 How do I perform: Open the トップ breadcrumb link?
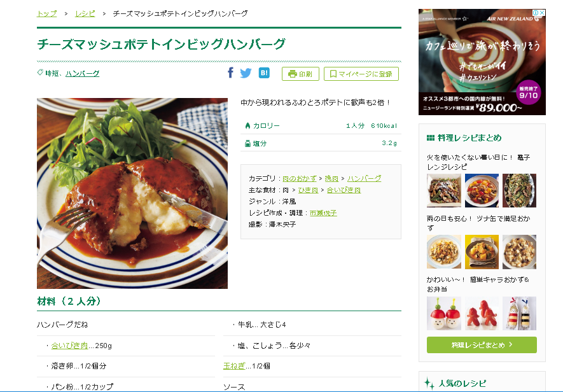tap(47, 13)
